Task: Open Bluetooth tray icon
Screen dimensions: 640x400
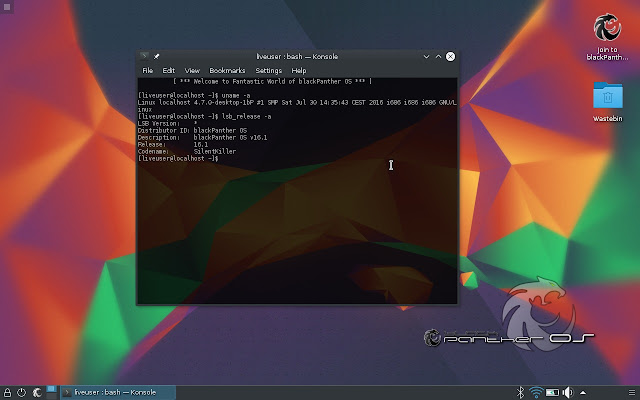Action: click(520, 393)
